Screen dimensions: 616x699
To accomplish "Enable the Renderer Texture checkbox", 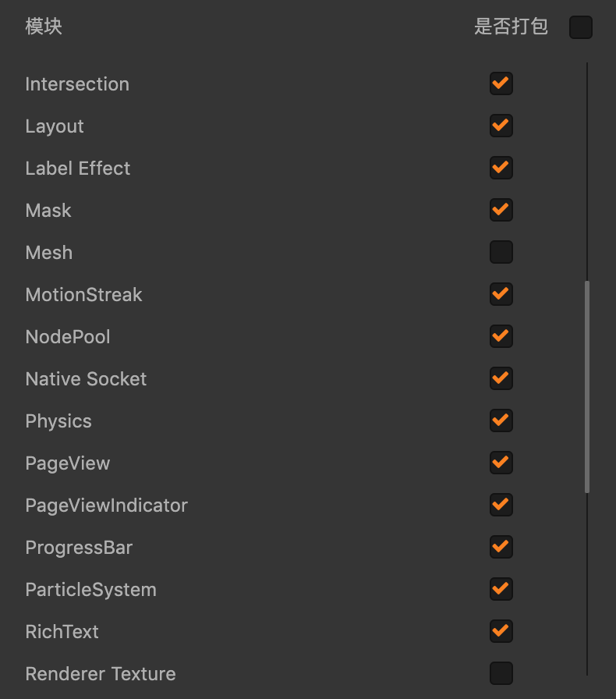I will [501, 673].
